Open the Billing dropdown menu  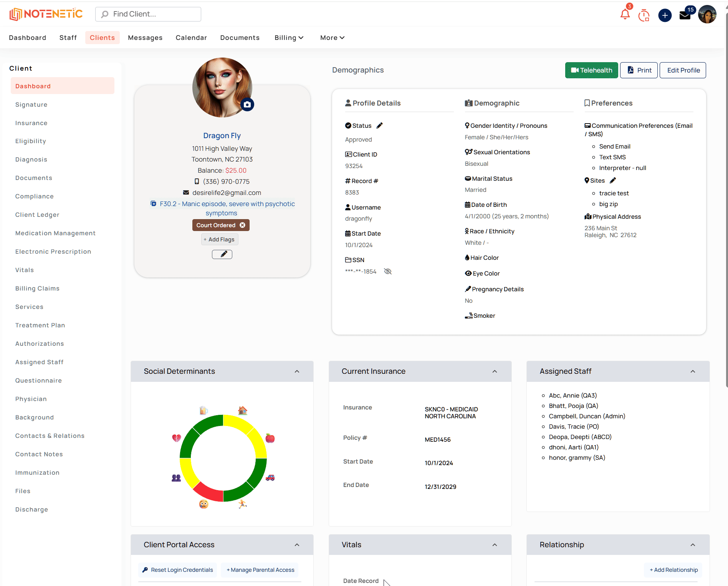coord(289,38)
